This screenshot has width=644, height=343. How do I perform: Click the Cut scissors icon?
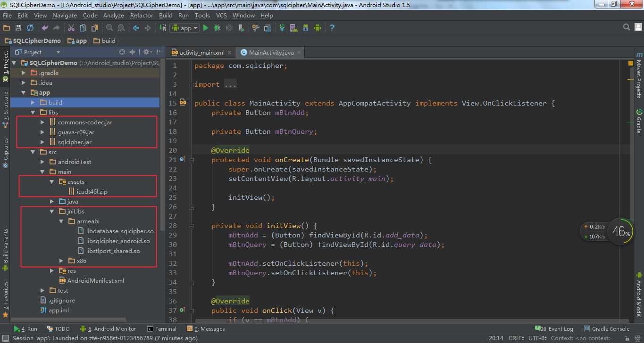72,28
